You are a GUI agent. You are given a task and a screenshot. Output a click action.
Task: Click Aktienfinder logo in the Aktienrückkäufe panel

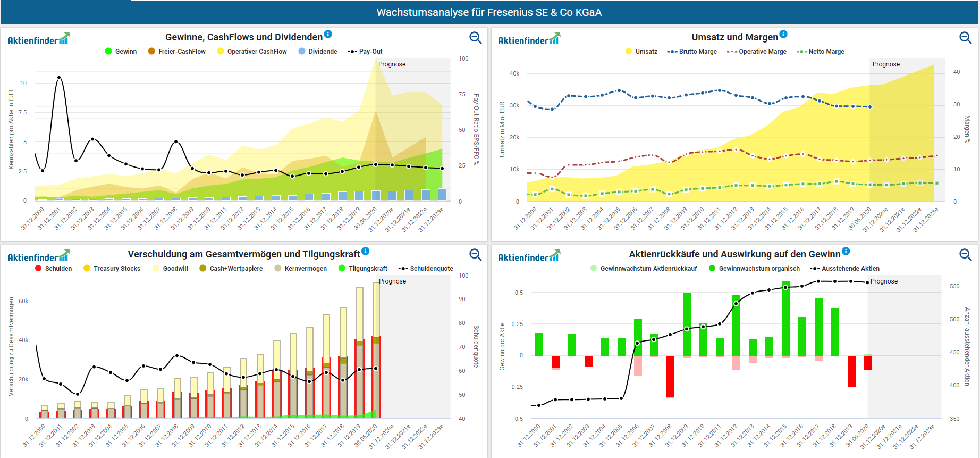[x=529, y=256]
